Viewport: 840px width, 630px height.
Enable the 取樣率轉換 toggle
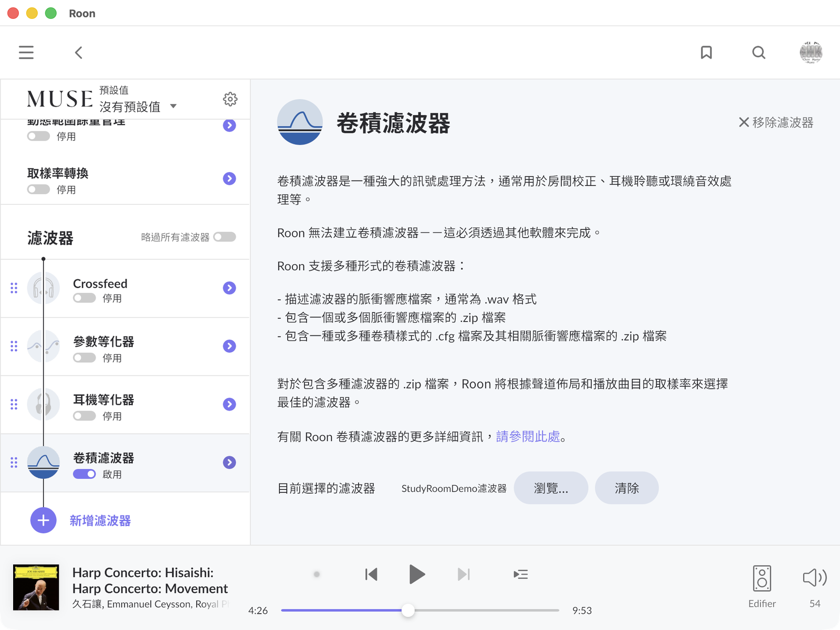[x=38, y=189]
